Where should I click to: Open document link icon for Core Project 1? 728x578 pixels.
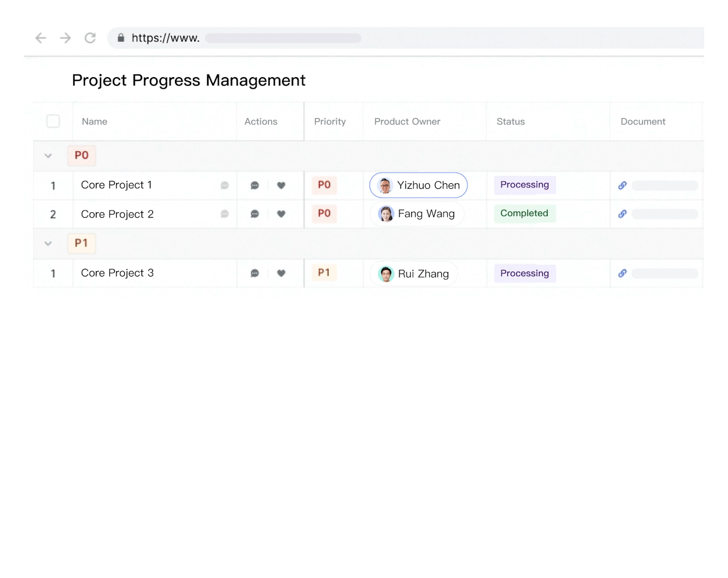(x=622, y=186)
